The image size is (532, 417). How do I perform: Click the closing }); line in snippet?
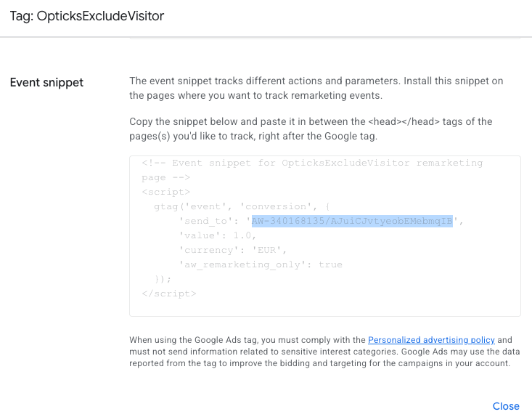click(163, 279)
